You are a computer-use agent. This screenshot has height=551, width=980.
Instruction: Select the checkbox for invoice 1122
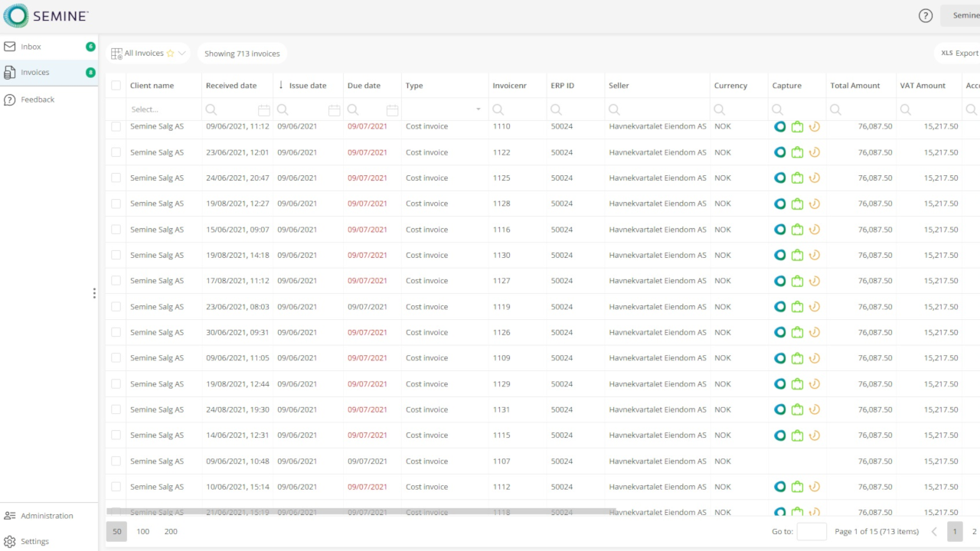coord(116,152)
